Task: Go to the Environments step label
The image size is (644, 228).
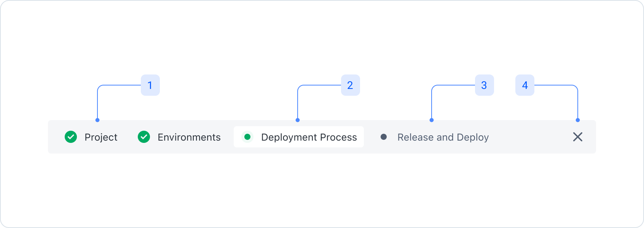Action: coord(189,137)
